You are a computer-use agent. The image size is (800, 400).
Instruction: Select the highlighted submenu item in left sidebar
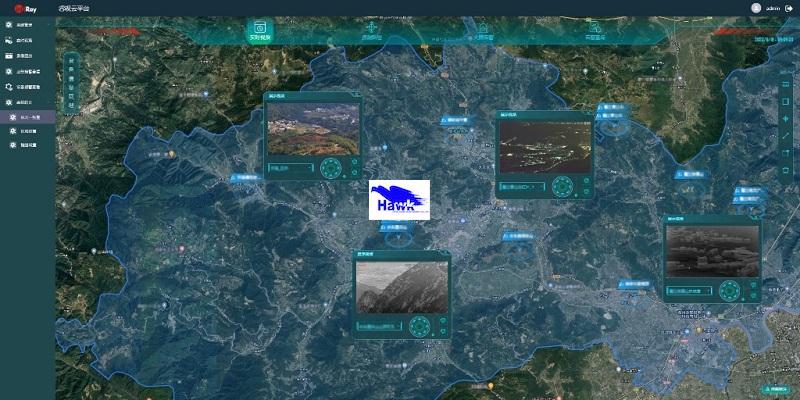(x=28, y=117)
